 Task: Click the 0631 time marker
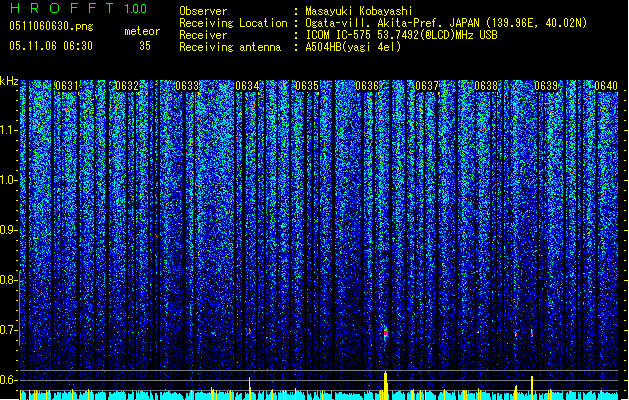(67, 86)
